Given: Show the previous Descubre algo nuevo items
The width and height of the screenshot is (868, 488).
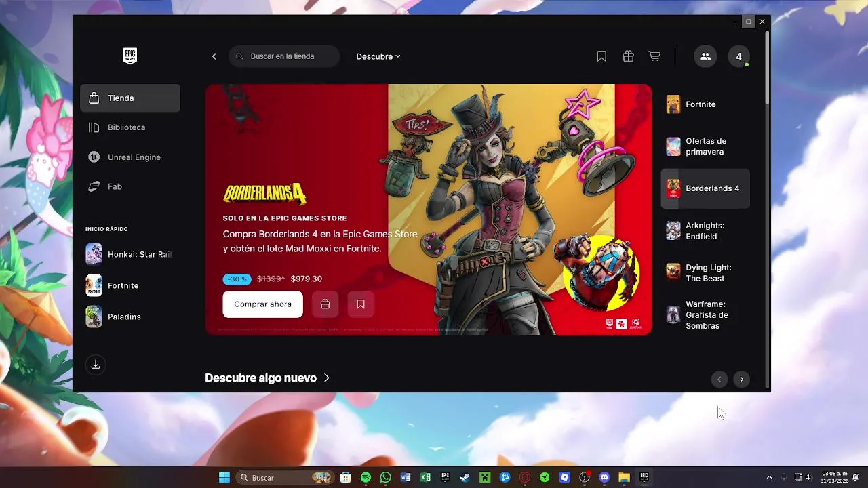Looking at the screenshot, I should 719,379.
